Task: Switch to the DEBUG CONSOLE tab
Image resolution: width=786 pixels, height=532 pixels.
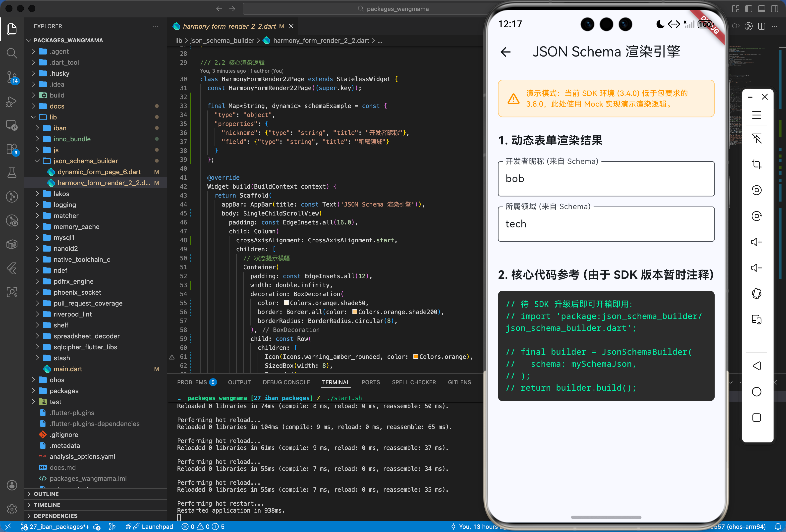Action: [x=286, y=382]
